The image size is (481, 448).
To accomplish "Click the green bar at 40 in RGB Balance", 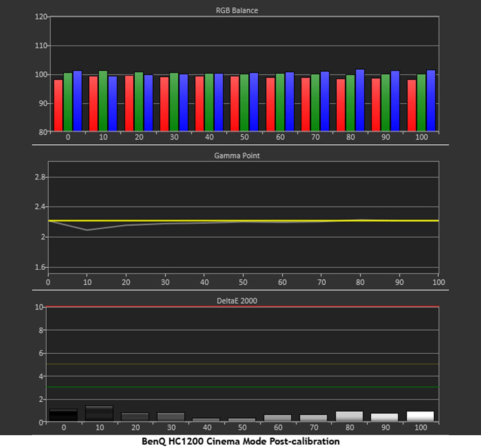I will point(209,103).
